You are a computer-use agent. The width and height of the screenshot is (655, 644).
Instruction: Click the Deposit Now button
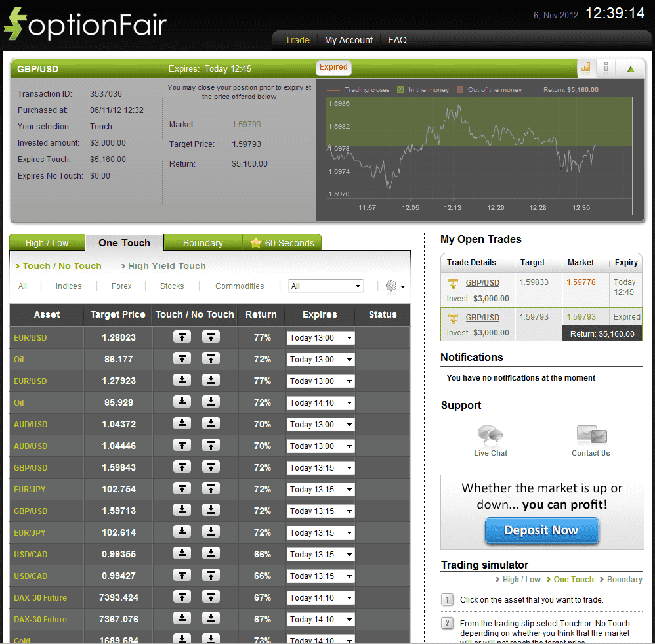coord(541,530)
